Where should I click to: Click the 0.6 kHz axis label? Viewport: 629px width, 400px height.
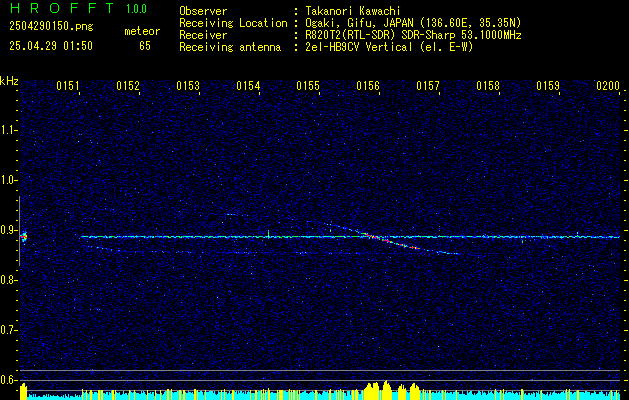coord(9,380)
